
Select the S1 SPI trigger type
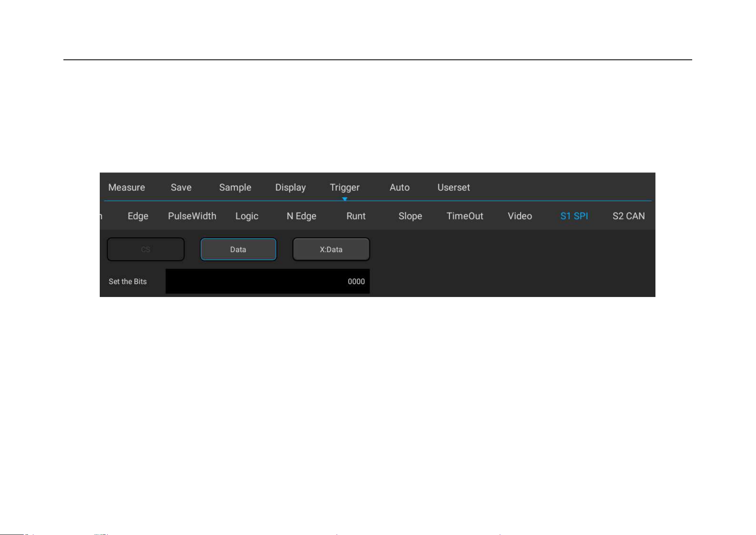point(574,216)
